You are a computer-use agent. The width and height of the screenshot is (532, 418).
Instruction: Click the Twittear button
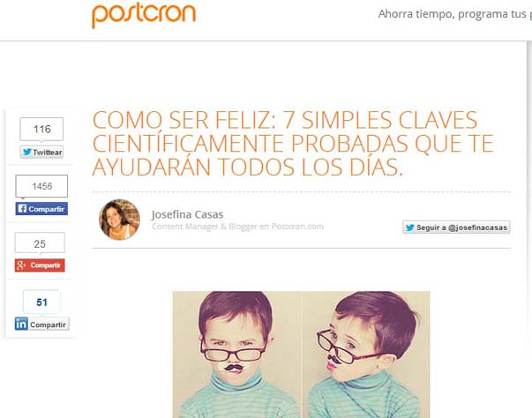pyautogui.click(x=41, y=152)
